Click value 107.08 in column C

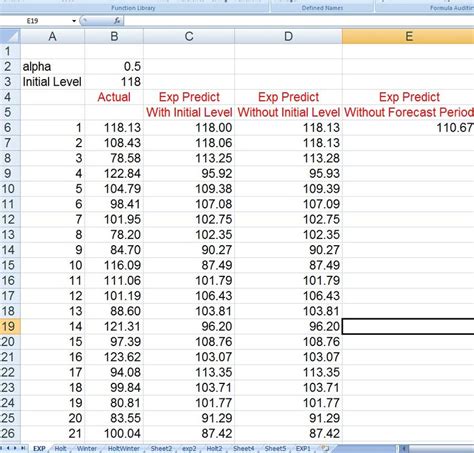click(x=189, y=204)
